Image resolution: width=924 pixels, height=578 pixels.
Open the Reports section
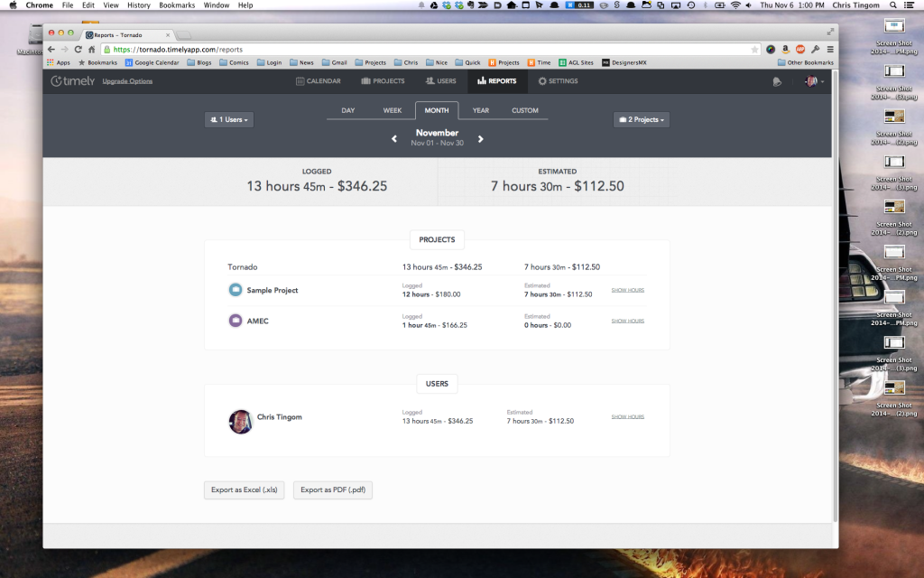tap(497, 80)
